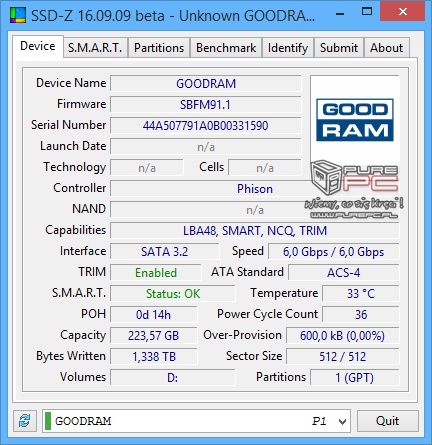
Task: Open the Partitions tab
Action: pyautogui.click(x=159, y=48)
